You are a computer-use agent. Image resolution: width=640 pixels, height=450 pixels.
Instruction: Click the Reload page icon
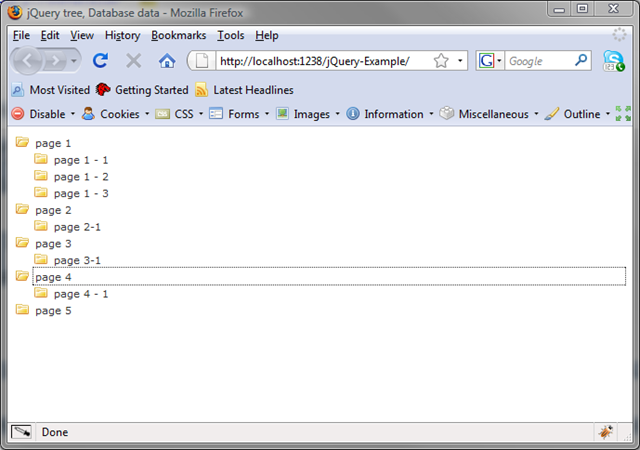(100, 61)
